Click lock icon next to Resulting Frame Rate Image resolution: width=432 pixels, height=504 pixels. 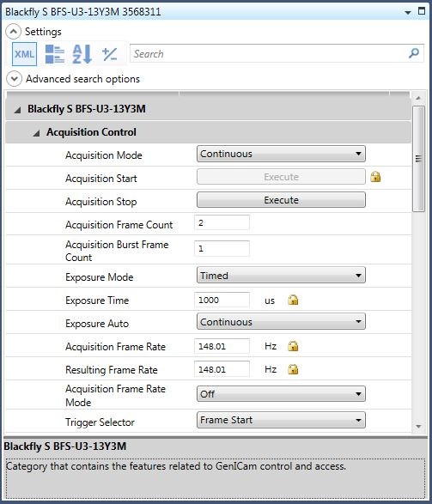point(293,369)
